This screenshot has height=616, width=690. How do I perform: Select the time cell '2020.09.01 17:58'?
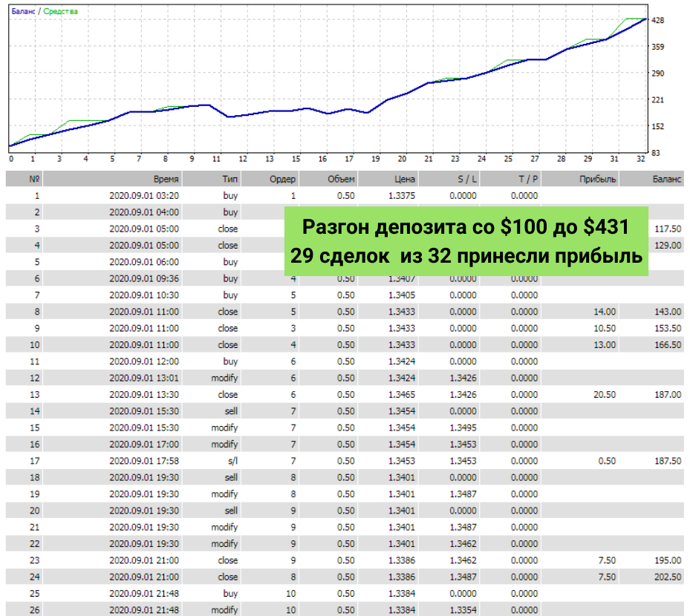click(x=144, y=461)
